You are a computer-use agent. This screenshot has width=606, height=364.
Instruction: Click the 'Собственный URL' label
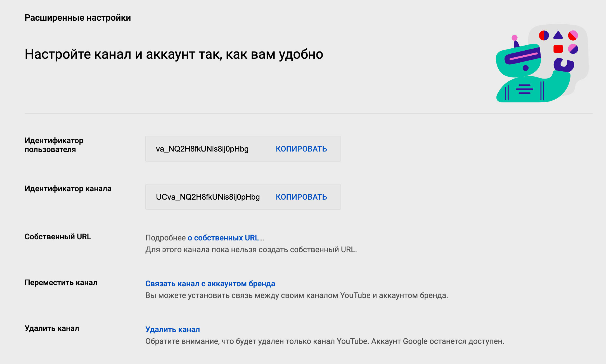tap(58, 237)
